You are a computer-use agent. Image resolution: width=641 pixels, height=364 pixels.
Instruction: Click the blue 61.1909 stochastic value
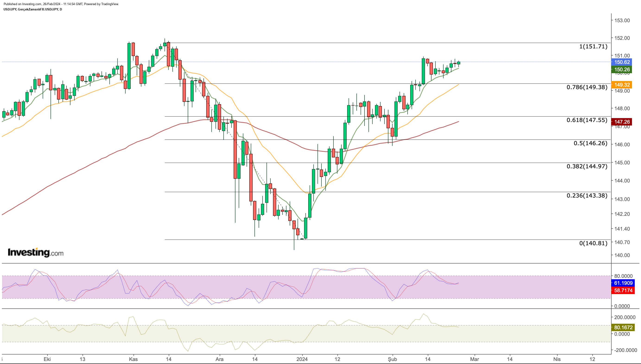tap(623, 283)
